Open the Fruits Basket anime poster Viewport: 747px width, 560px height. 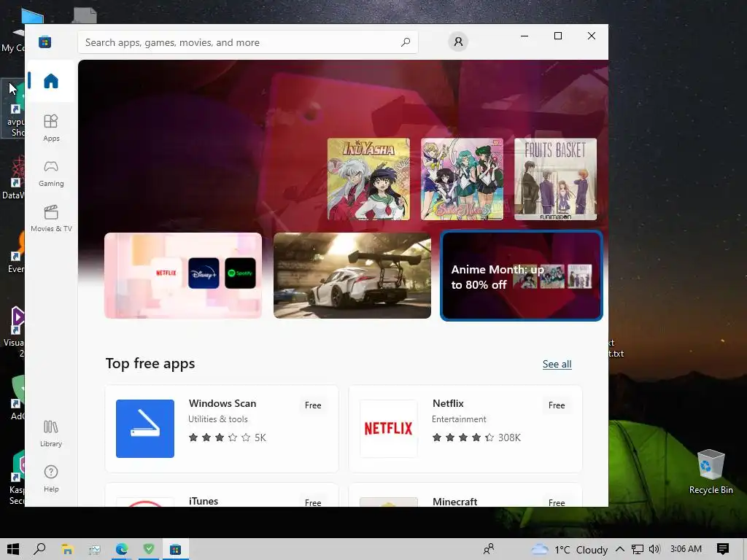[x=555, y=179]
